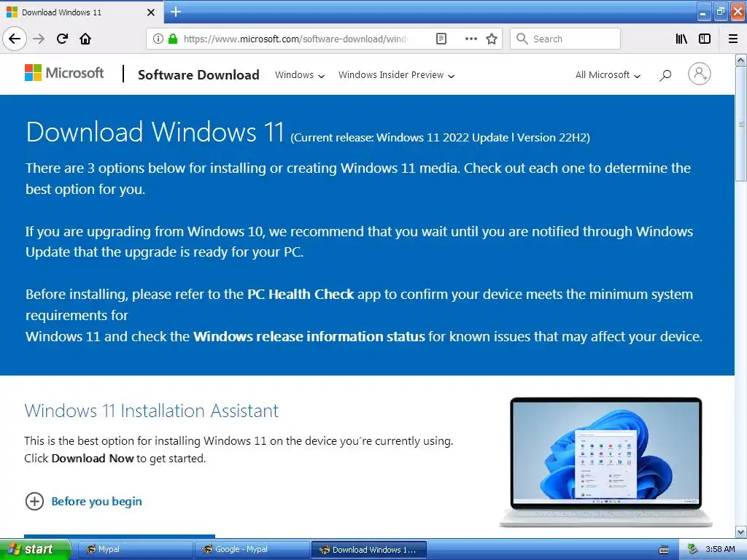Screen dimensions: 747x560
Task: Expand the All Microsoft menu
Action: point(608,75)
